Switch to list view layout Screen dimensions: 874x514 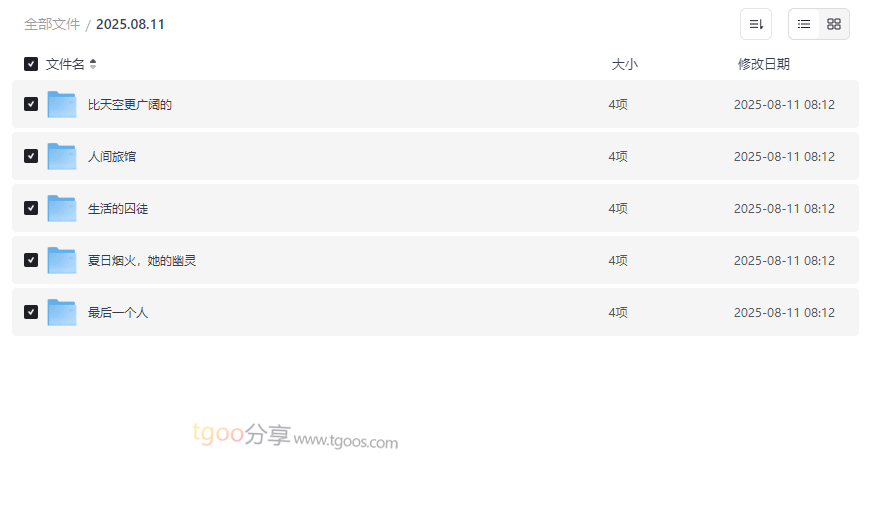point(804,24)
